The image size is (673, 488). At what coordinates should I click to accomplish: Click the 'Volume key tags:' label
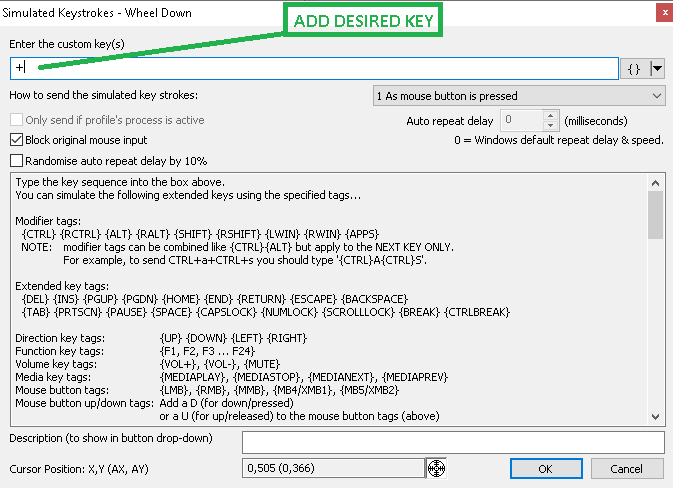56,364
